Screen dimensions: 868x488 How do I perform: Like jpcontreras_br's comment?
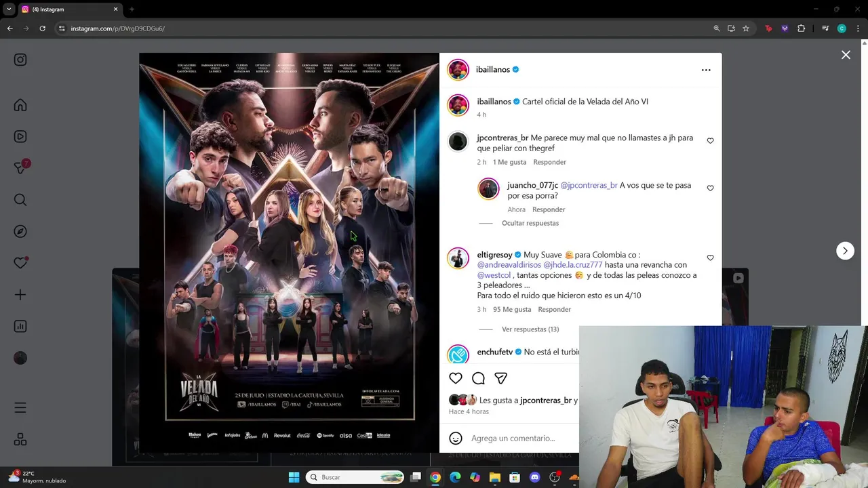click(x=710, y=140)
